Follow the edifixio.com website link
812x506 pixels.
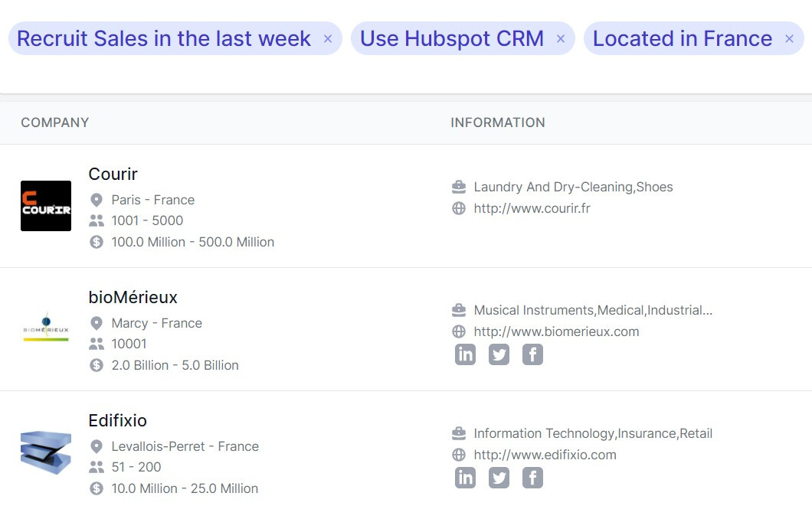pyautogui.click(x=545, y=455)
